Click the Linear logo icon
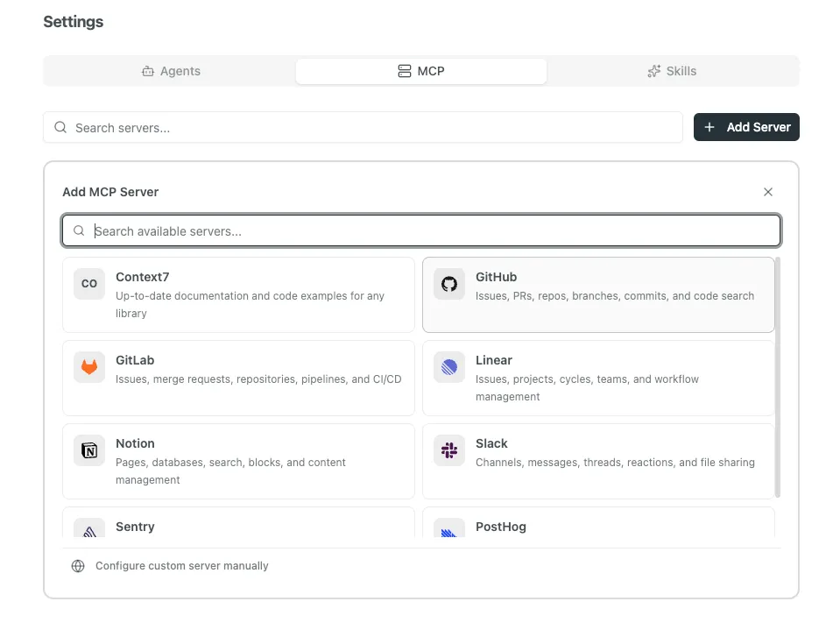The image size is (840, 630). 449,367
